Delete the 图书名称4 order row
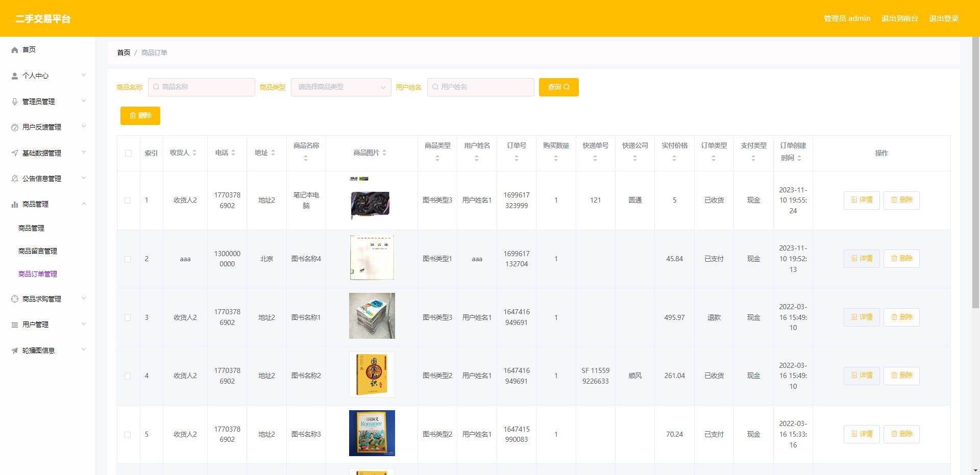Viewport: 980px width, 475px height. point(901,259)
